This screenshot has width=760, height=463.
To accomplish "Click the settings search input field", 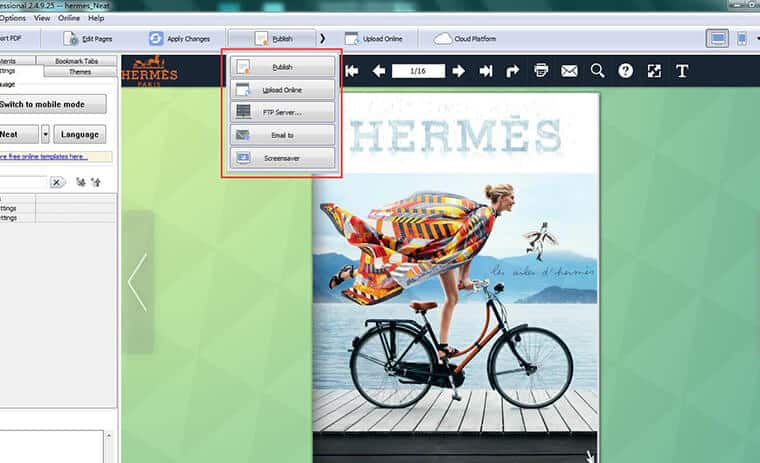I will pyautogui.click(x=23, y=182).
